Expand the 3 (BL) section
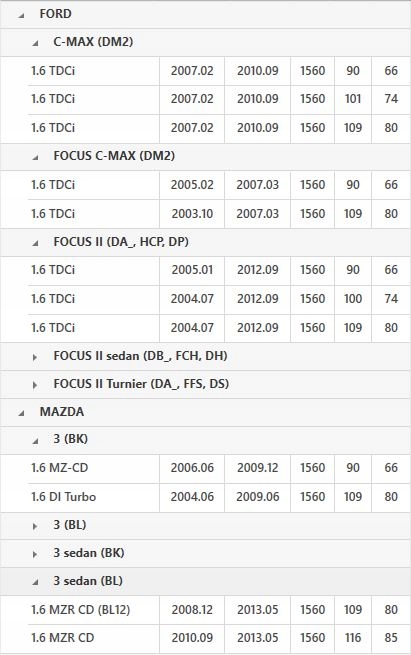This screenshot has height=655, width=411. click(x=35, y=526)
